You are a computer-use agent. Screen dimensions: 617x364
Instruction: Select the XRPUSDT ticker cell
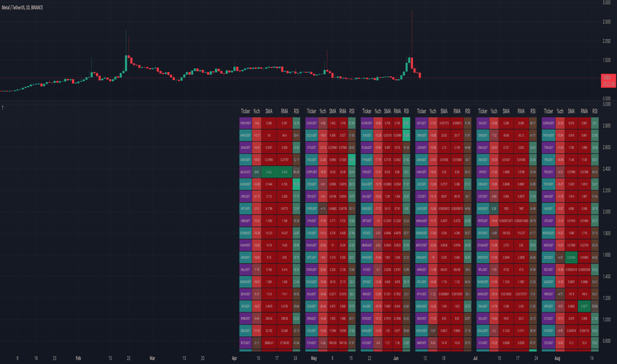pyautogui.click(x=549, y=306)
